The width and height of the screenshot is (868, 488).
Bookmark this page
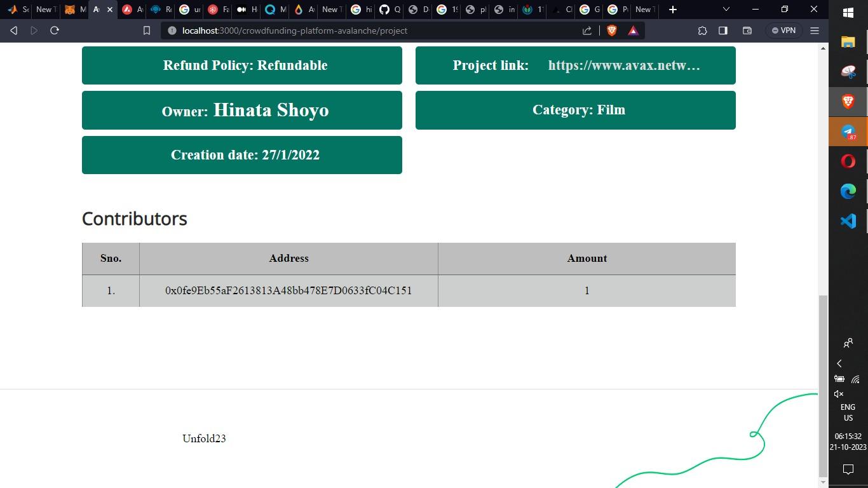tap(147, 30)
